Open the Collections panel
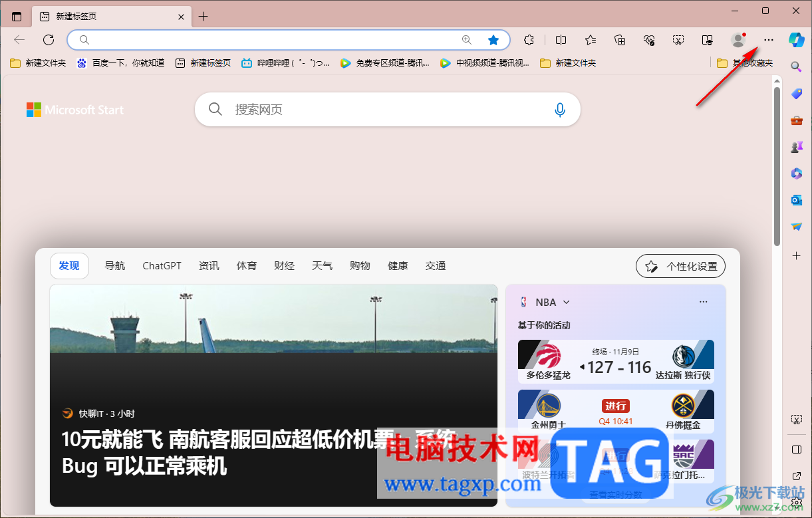Image resolution: width=812 pixels, height=518 pixels. point(619,40)
